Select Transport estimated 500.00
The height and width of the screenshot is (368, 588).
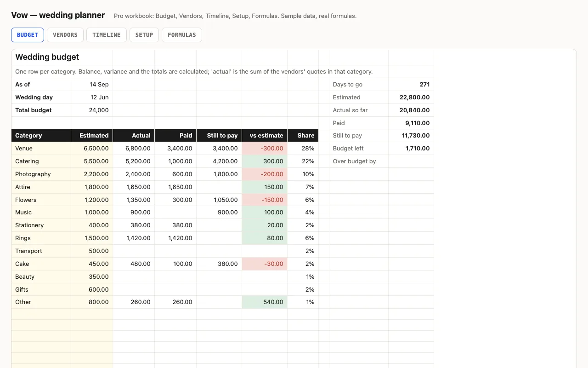pos(92,251)
